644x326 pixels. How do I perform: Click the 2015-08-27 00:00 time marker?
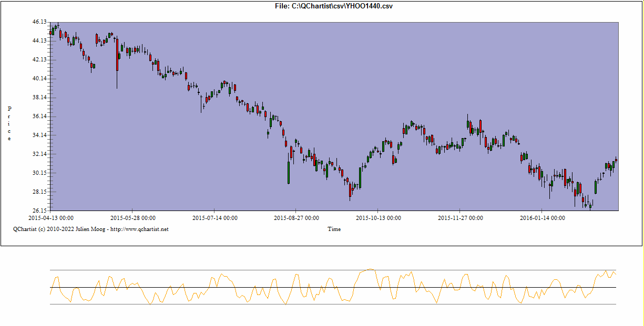(x=297, y=218)
